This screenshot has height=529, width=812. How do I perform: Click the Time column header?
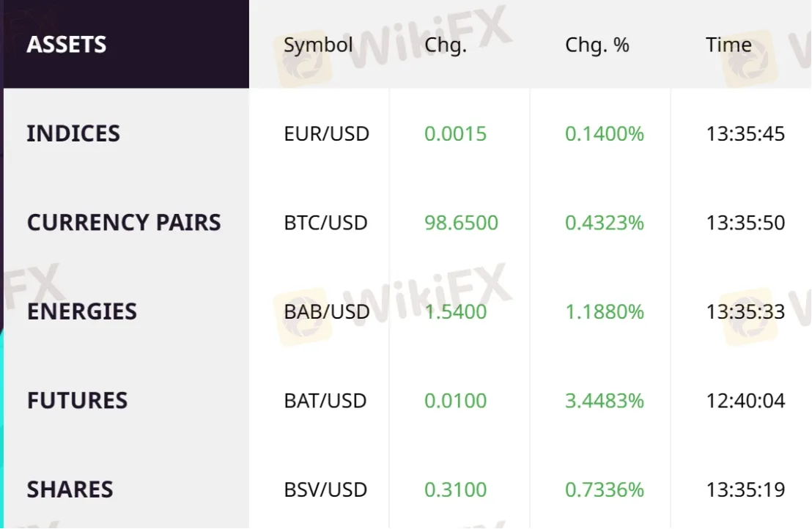(x=728, y=45)
